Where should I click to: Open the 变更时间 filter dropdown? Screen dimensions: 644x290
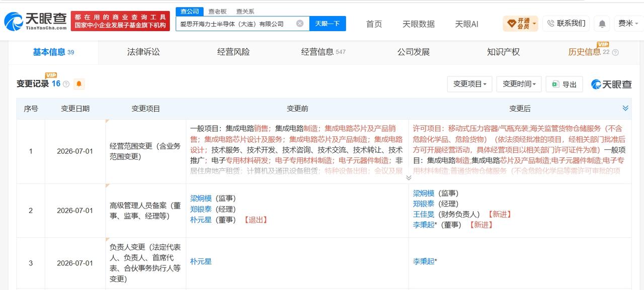click(x=519, y=84)
